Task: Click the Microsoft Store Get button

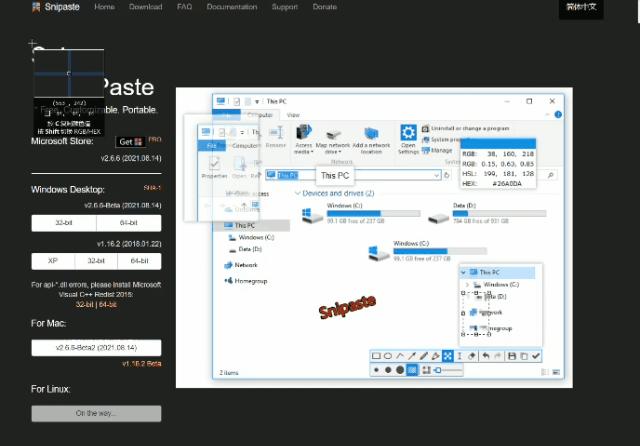Action: tap(129, 142)
